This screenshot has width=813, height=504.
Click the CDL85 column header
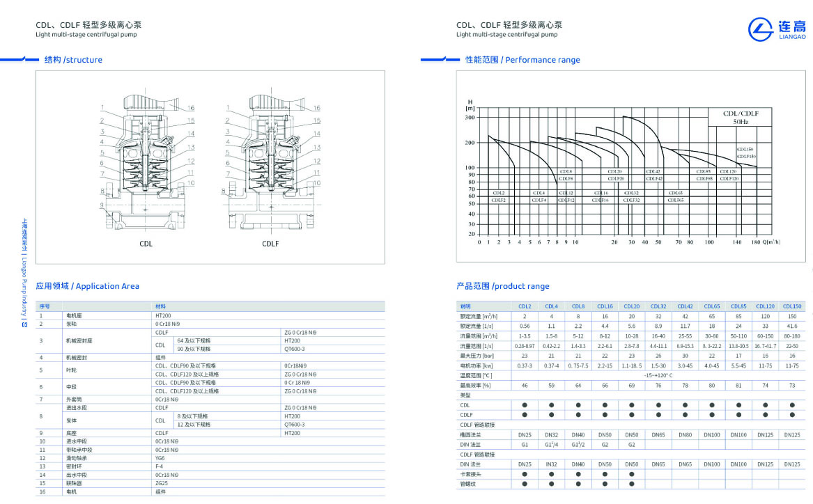click(738, 306)
